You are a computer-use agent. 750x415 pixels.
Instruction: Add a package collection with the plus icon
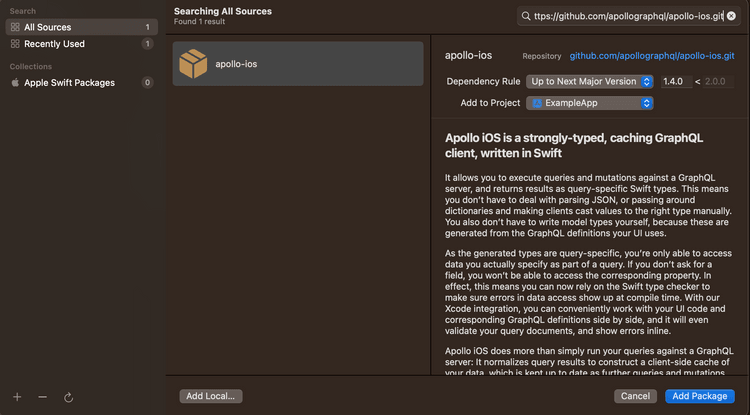(17, 397)
